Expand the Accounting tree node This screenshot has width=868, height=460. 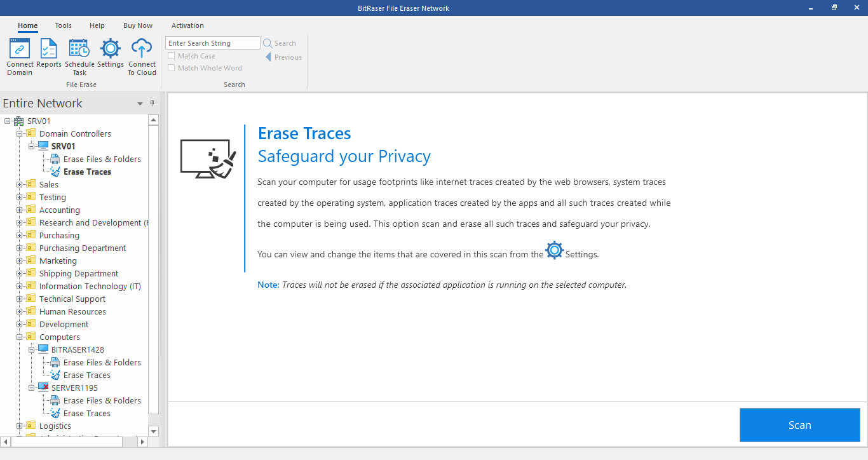click(19, 210)
